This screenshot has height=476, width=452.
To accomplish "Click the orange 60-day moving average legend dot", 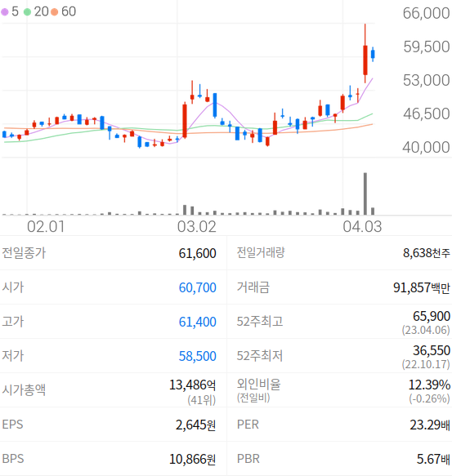I will coord(55,12).
